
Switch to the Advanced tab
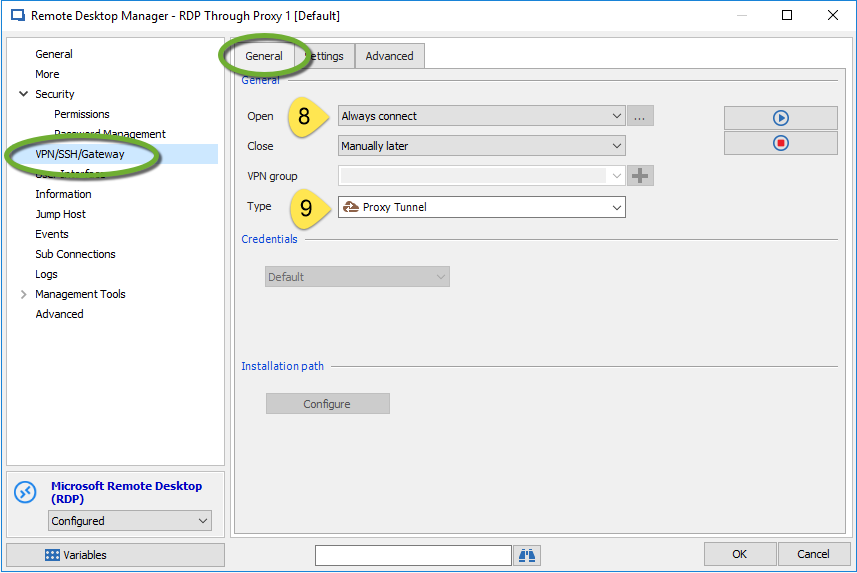click(389, 56)
